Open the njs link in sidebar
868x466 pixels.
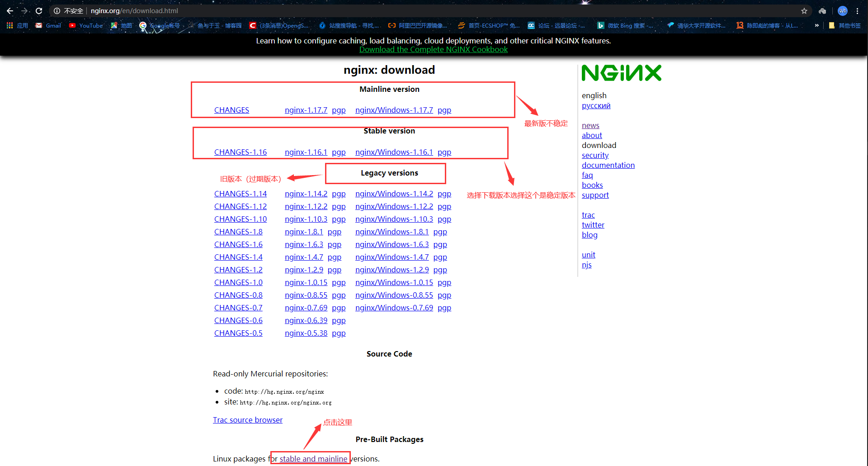click(586, 265)
